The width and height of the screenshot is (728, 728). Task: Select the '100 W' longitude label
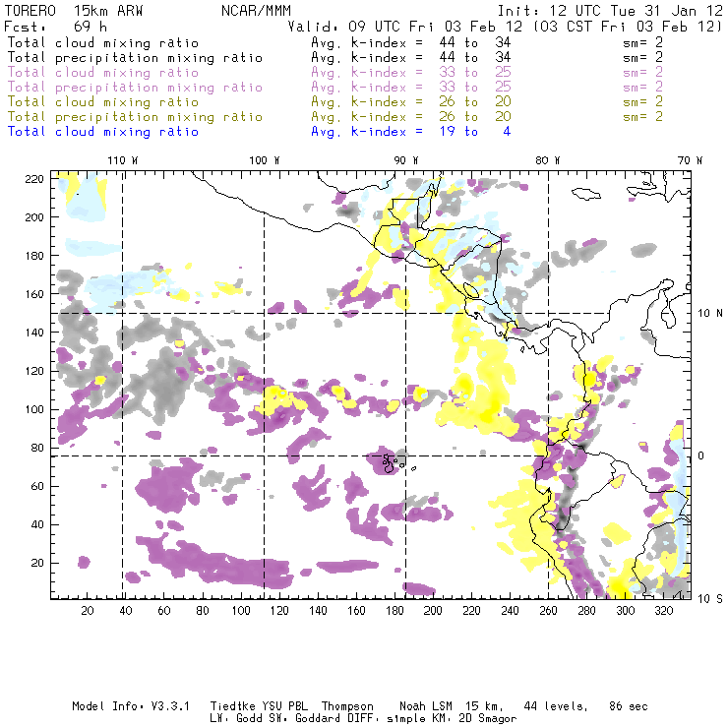(x=265, y=160)
